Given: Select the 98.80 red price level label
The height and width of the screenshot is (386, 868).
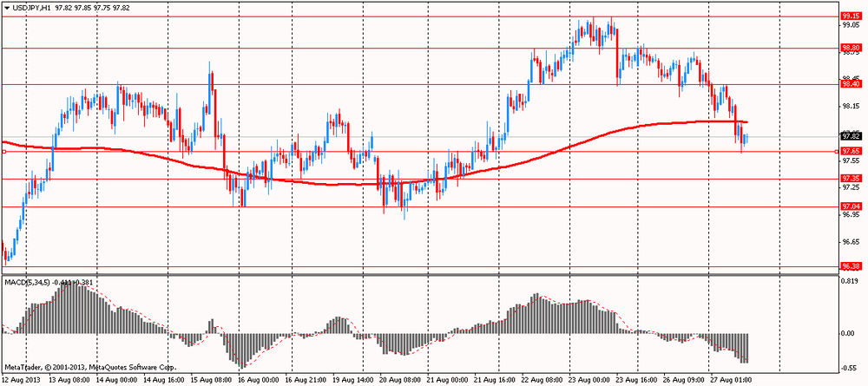Looking at the screenshot, I should point(849,48).
